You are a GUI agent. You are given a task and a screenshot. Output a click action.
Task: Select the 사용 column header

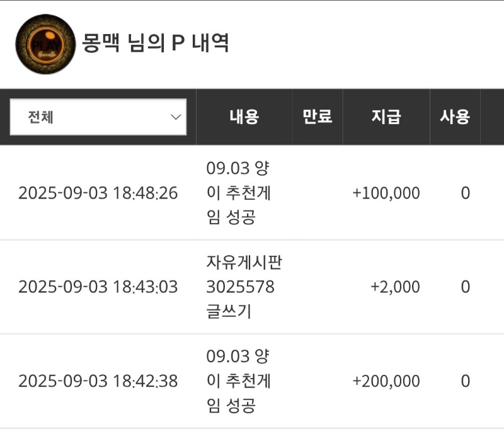coord(455,117)
